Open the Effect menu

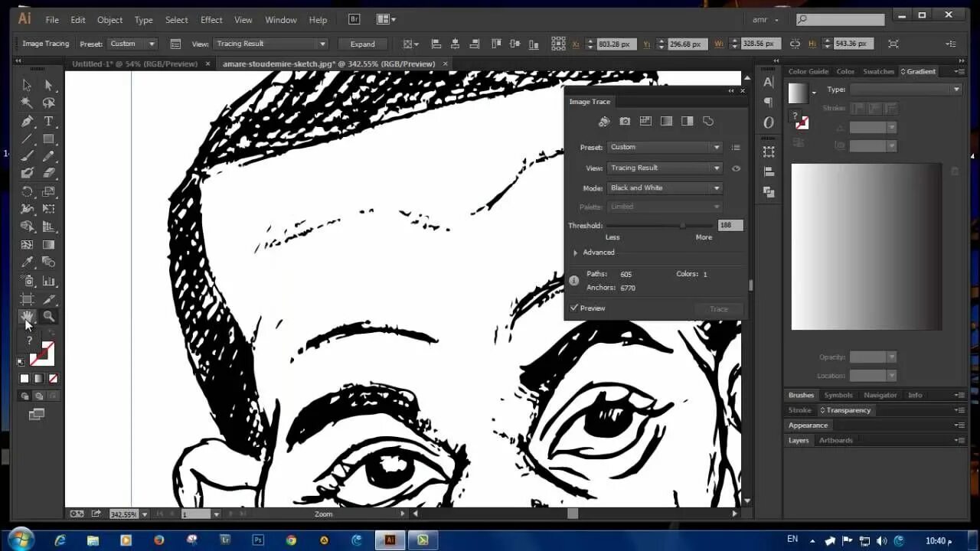pyautogui.click(x=211, y=20)
